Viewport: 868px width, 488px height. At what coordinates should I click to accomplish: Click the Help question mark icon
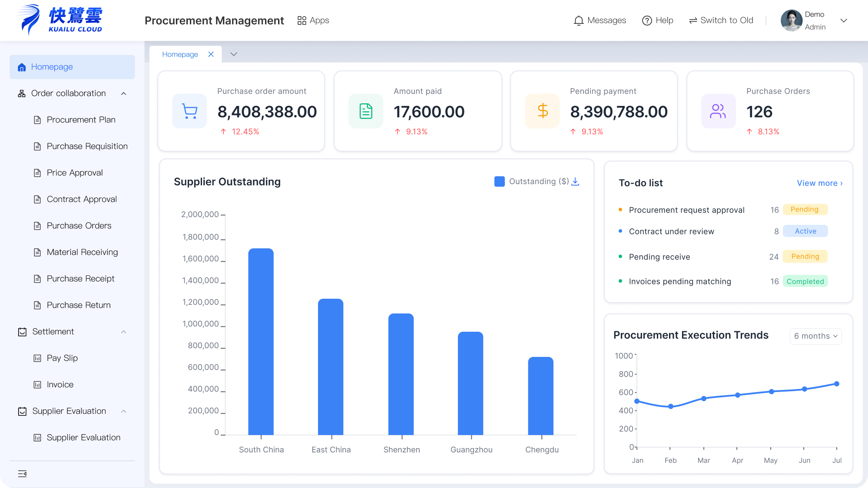pos(647,20)
